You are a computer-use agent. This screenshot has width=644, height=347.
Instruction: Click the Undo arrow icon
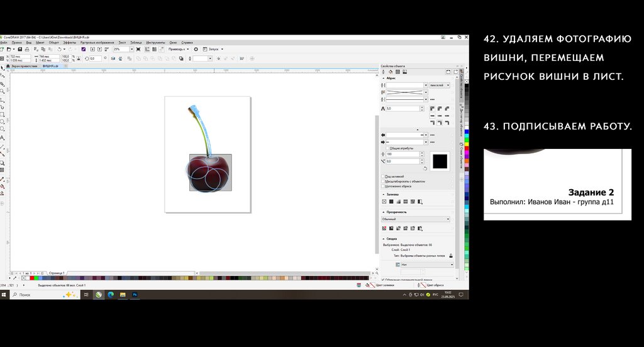(59, 49)
